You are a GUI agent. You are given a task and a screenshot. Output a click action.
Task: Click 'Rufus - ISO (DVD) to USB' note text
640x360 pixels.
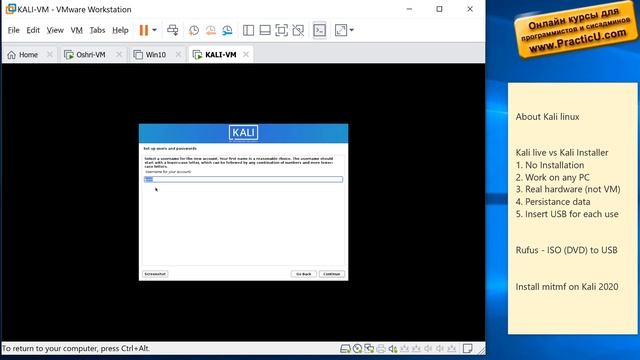click(567, 250)
